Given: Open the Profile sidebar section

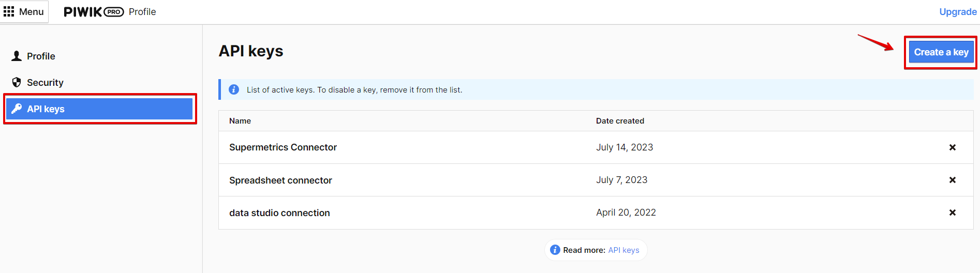Looking at the screenshot, I should [x=41, y=56].
